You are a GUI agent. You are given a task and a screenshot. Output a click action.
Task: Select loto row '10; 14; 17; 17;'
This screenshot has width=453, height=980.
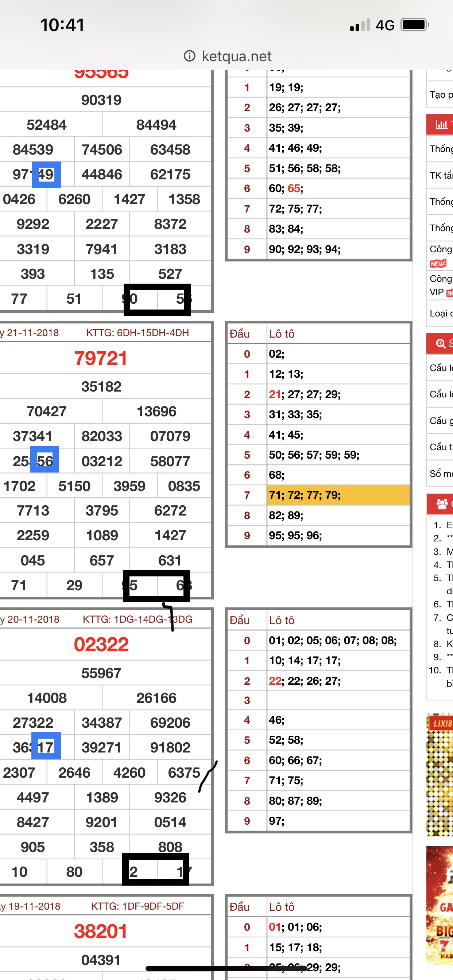pyautogui.click(x=338, y=660)
